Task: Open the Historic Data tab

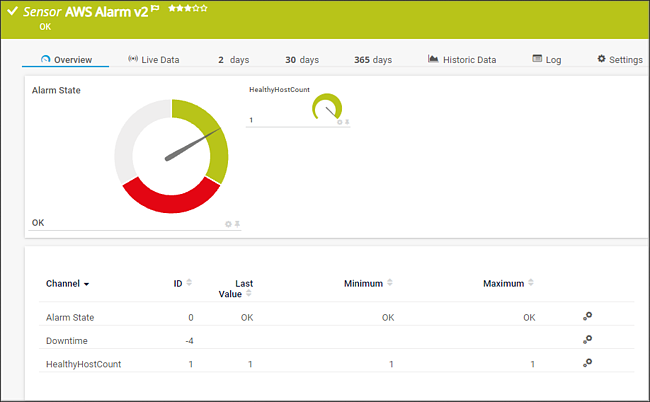Action: click(x=462, y=60)
